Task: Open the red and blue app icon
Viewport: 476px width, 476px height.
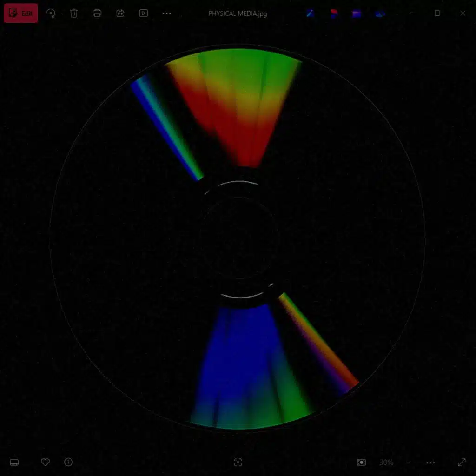Action: pyautogui.click(x=334, y=13)
